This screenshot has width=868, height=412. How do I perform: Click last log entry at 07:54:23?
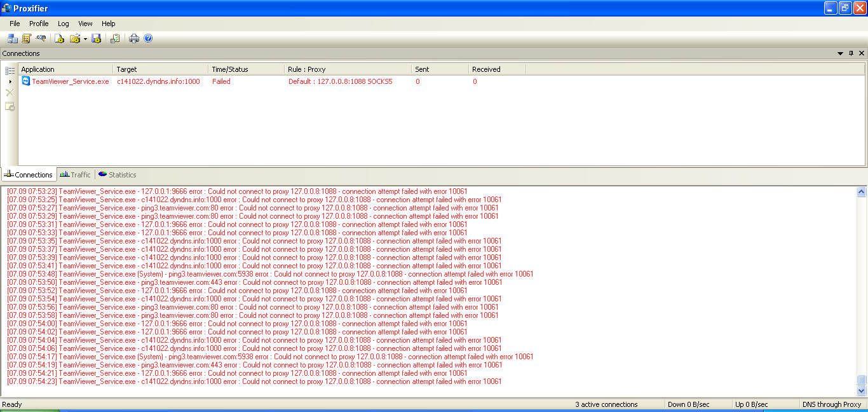pyautogui.click(x=254, y=381)
